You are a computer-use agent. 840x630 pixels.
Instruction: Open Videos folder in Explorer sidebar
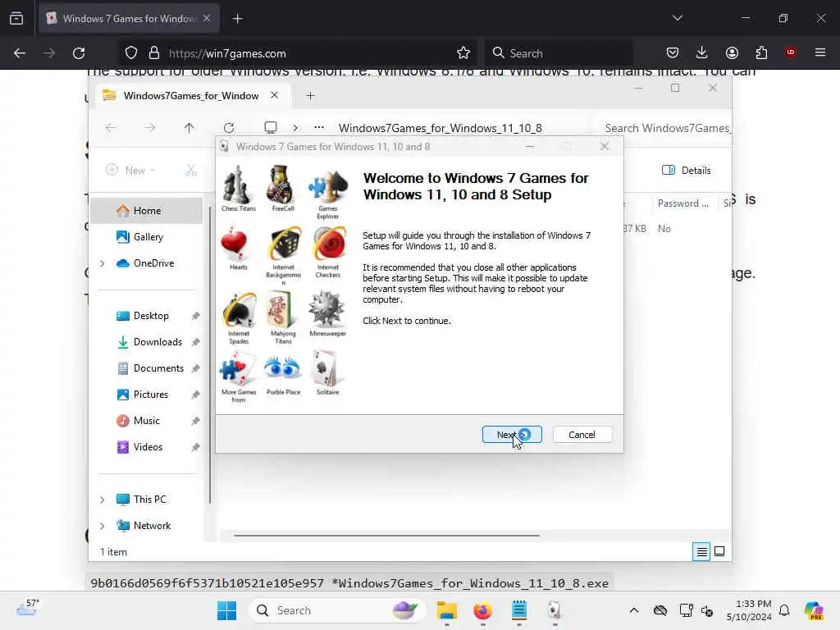pos(147,447)
